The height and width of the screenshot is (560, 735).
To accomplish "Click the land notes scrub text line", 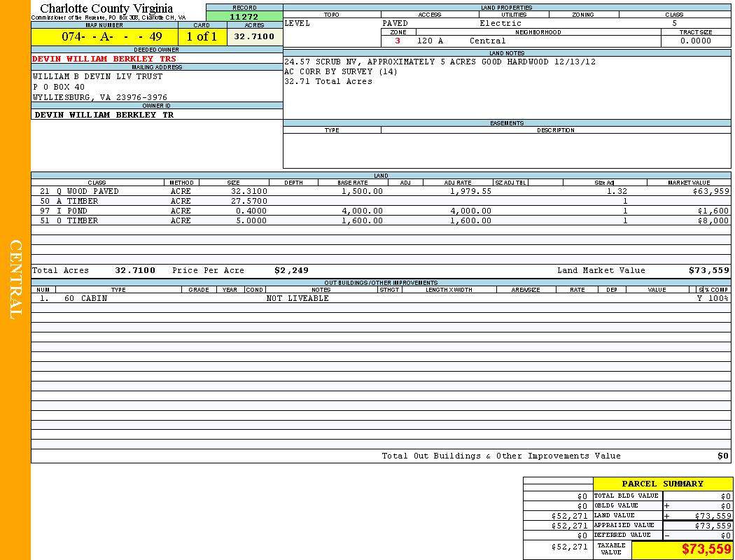I will point(440,62).
